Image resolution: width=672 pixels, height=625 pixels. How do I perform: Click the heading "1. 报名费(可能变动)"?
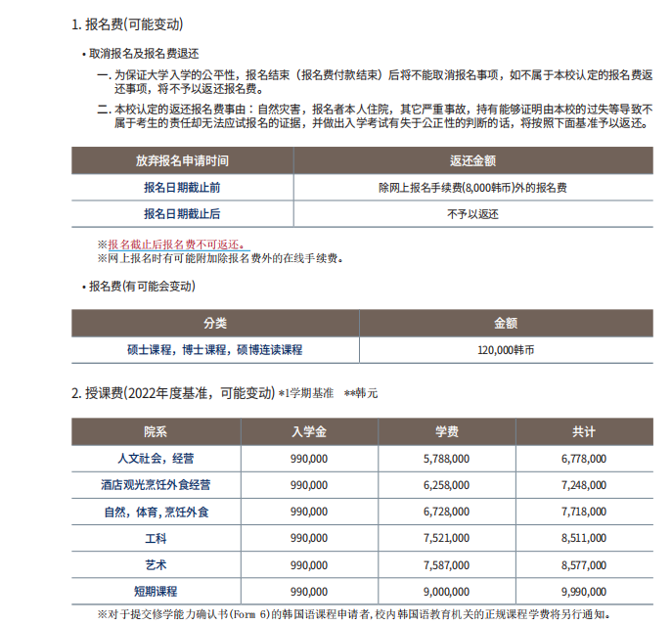click(x=127, y=24)
